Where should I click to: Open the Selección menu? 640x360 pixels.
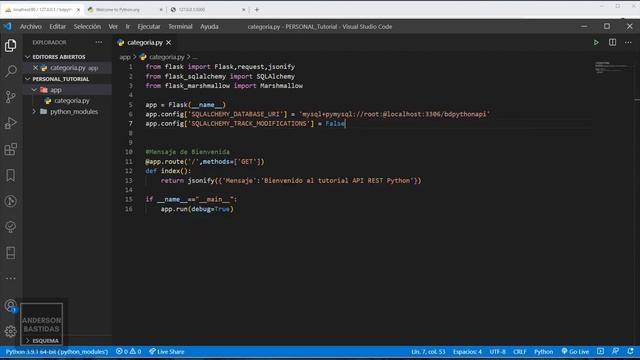point(87,27)
